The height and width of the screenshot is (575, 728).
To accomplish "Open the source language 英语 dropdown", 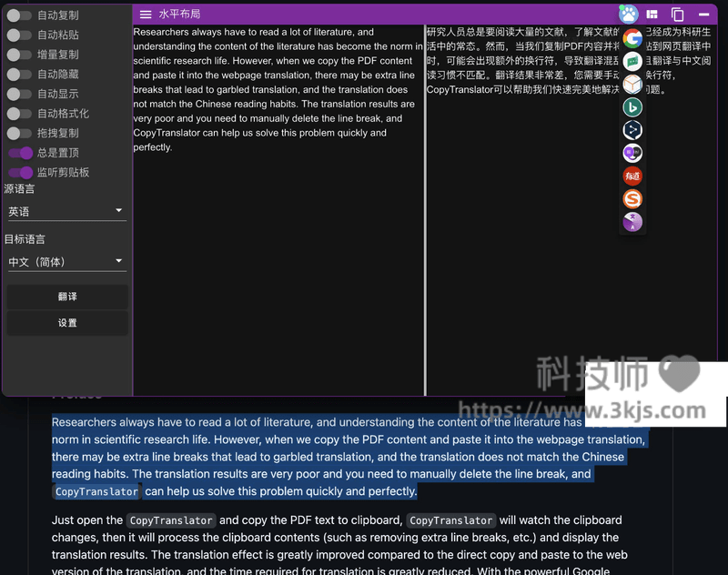I will pos(66,212).
